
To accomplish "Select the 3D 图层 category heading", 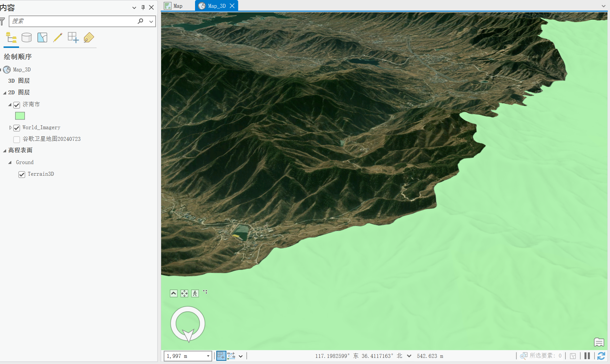I will coord(19,81).
